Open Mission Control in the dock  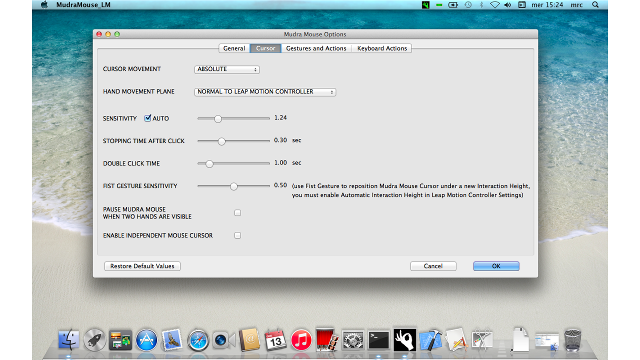tap(120, 340)
